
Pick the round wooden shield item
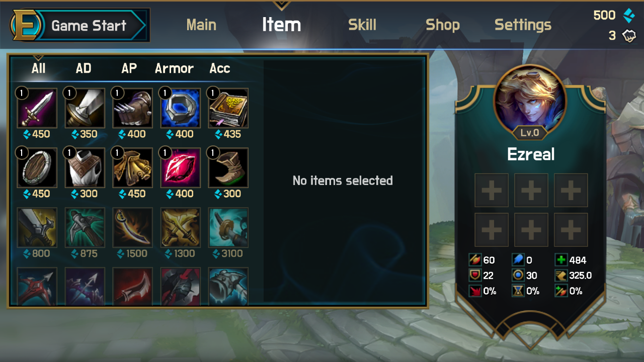pos(37,167)
